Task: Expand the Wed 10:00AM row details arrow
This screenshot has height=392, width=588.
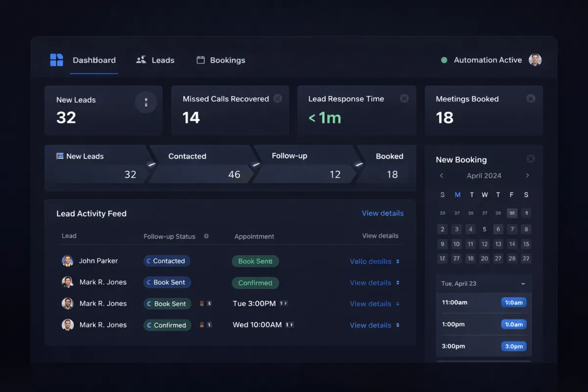Action: (397, 325)
